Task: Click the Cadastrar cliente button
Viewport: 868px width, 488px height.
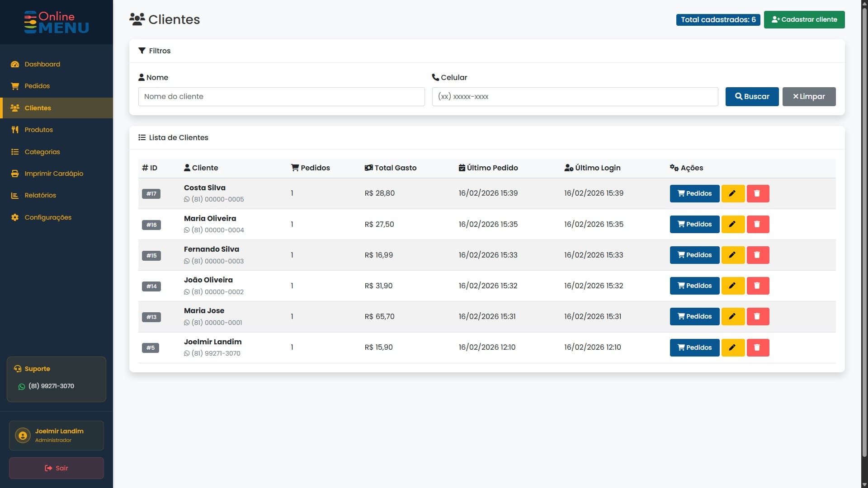Action: [x=804, y=19]
